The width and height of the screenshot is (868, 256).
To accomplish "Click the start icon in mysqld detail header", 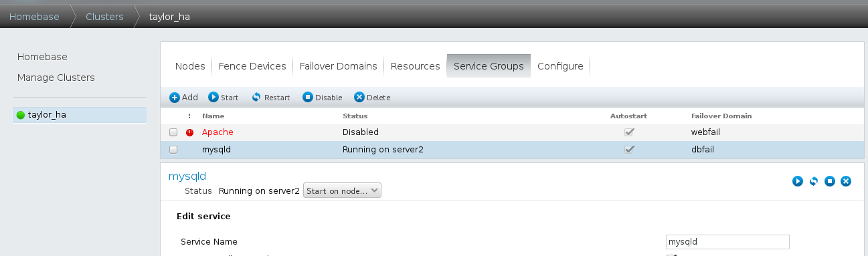I will pyautogui.click(x=798, y=181).
